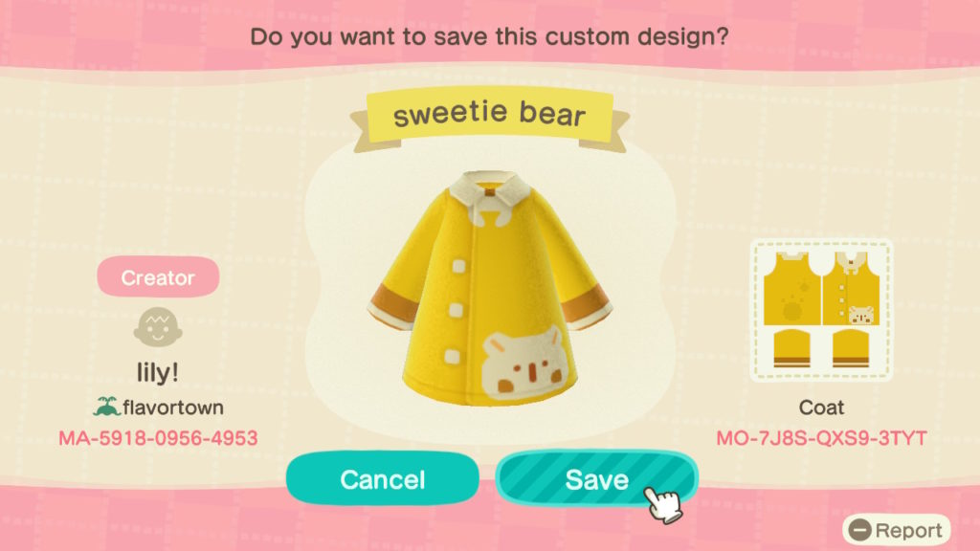Viewport: 980px width, 551px height.
Task: Click the Save button
Action: pos(597,479)
